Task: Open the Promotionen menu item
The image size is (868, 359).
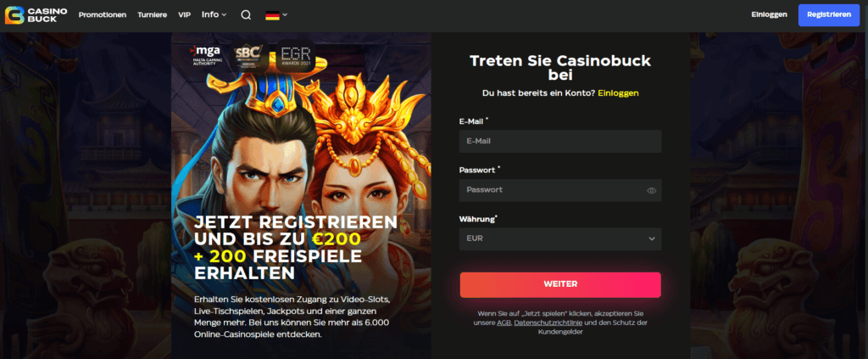Action: [x=103, y=15]
